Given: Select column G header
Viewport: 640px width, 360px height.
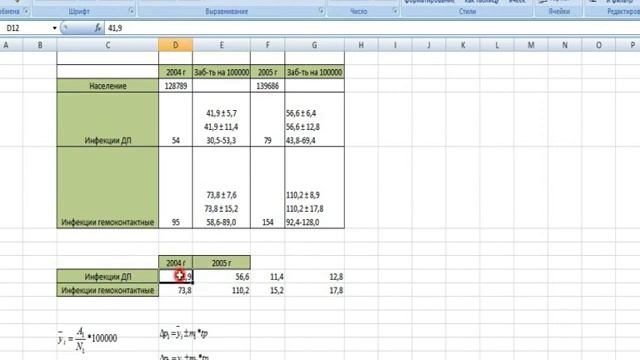Looking at the screenshot, I should 314,45.
